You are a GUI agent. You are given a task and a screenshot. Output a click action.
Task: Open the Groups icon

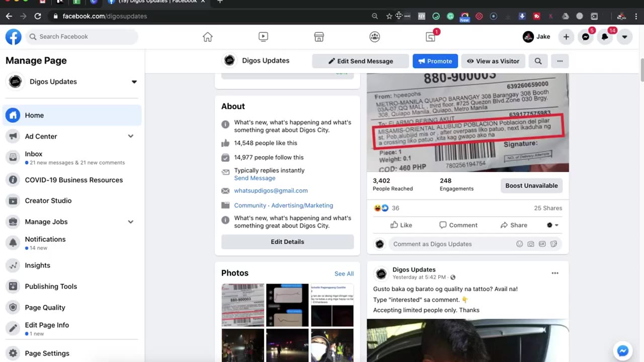[x=375, y=37]
